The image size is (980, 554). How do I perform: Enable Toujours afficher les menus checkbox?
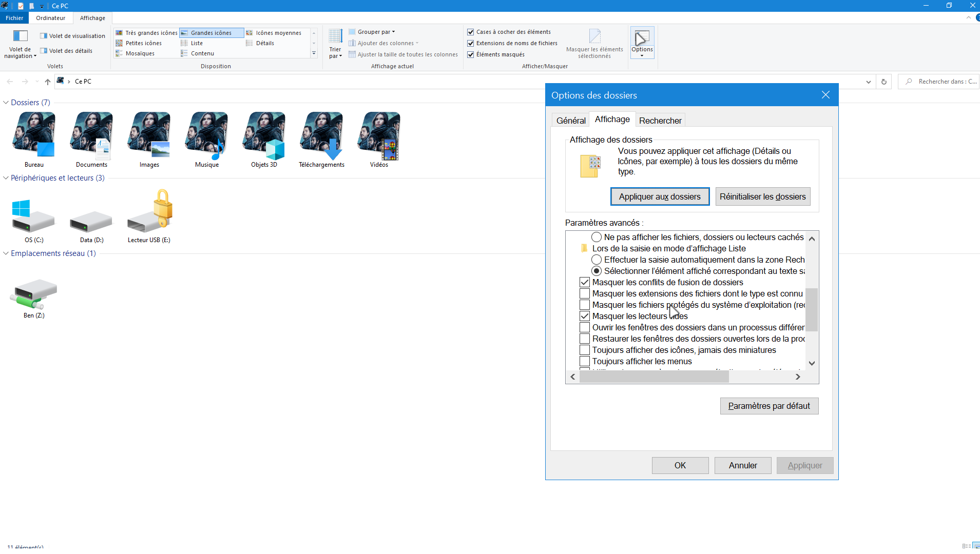585,361
